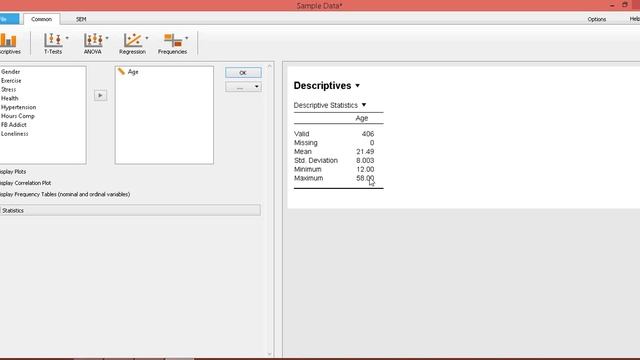Viewport: 640px width, 360px height.
Task: Click the Maximum row label
Action: coord(309,178)
